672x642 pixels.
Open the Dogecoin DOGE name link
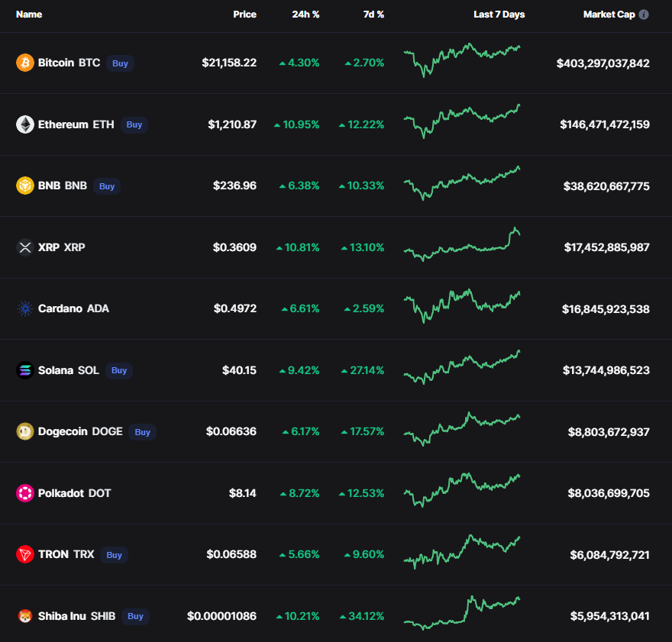[80, 432]
